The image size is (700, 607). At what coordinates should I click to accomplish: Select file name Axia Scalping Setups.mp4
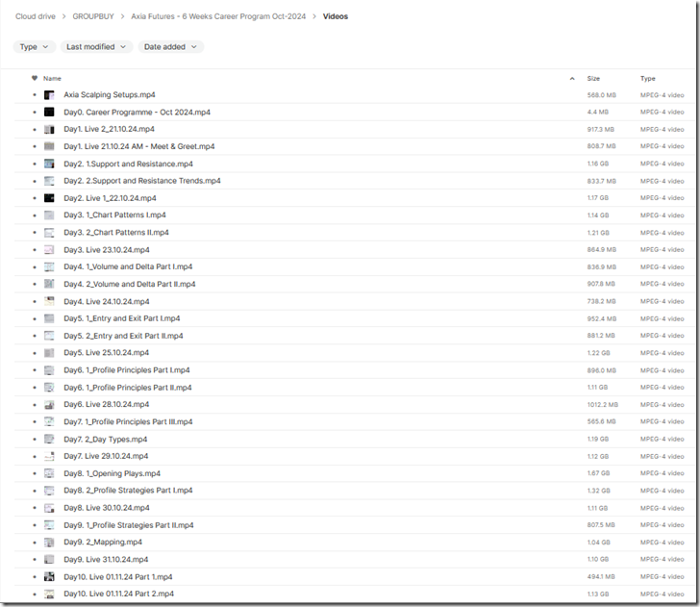tap(110, 94)
